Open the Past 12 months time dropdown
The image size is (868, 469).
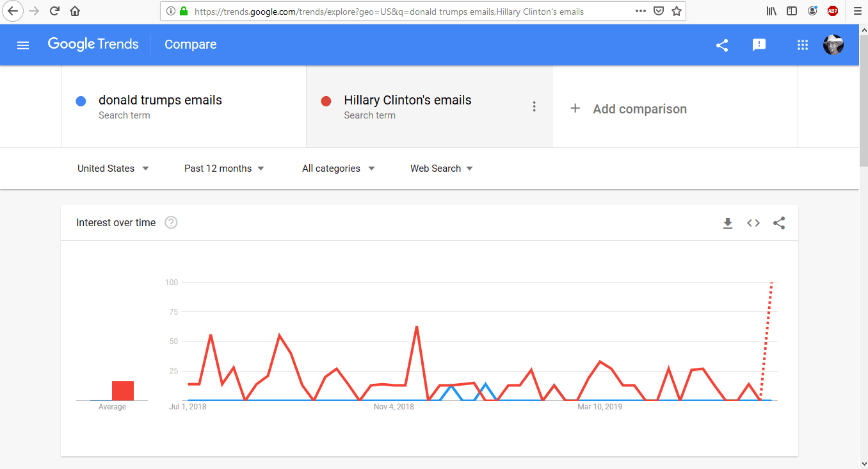224,169
